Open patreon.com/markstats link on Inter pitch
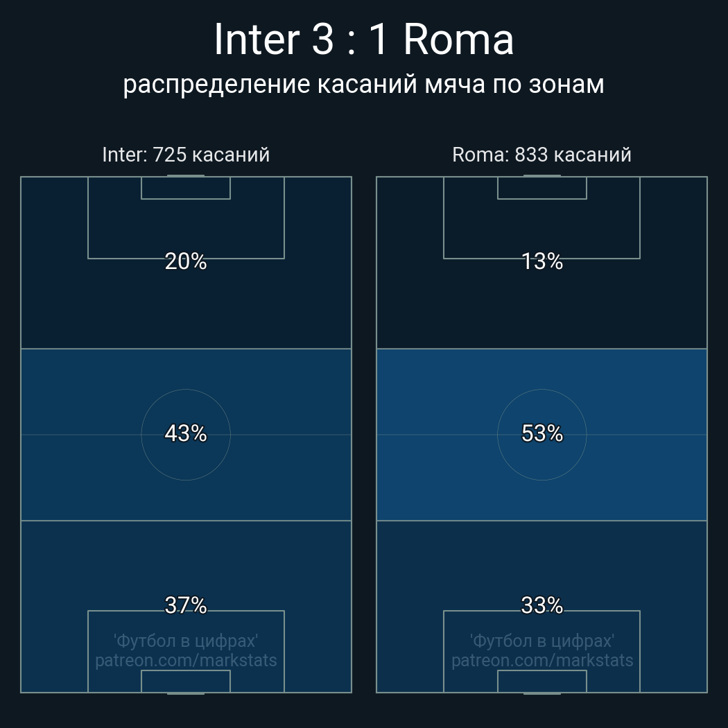 [x=186, y=660]
